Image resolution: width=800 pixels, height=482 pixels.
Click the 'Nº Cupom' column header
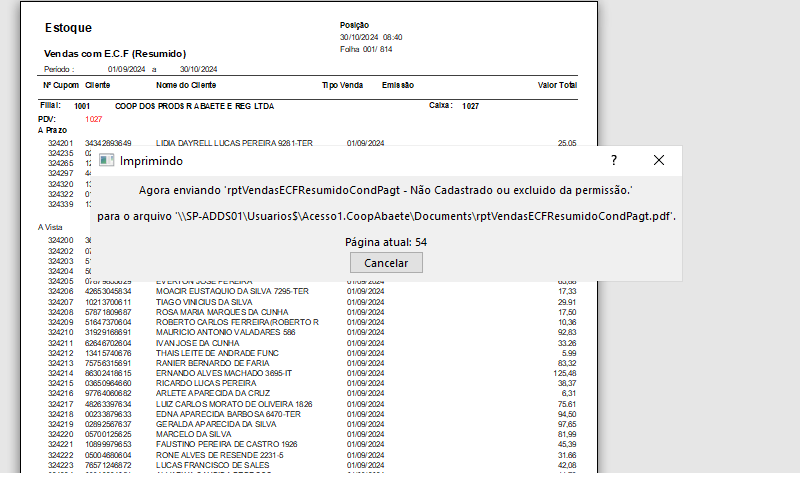(x=61, y=85)
